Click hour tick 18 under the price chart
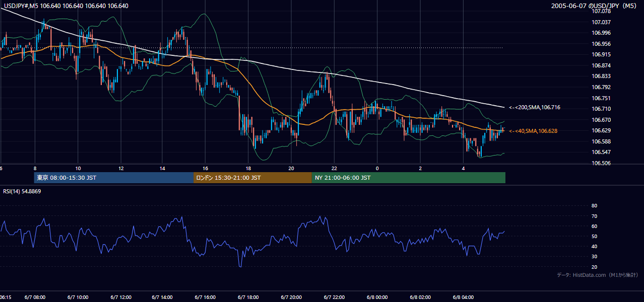 [x=248, y=168]
